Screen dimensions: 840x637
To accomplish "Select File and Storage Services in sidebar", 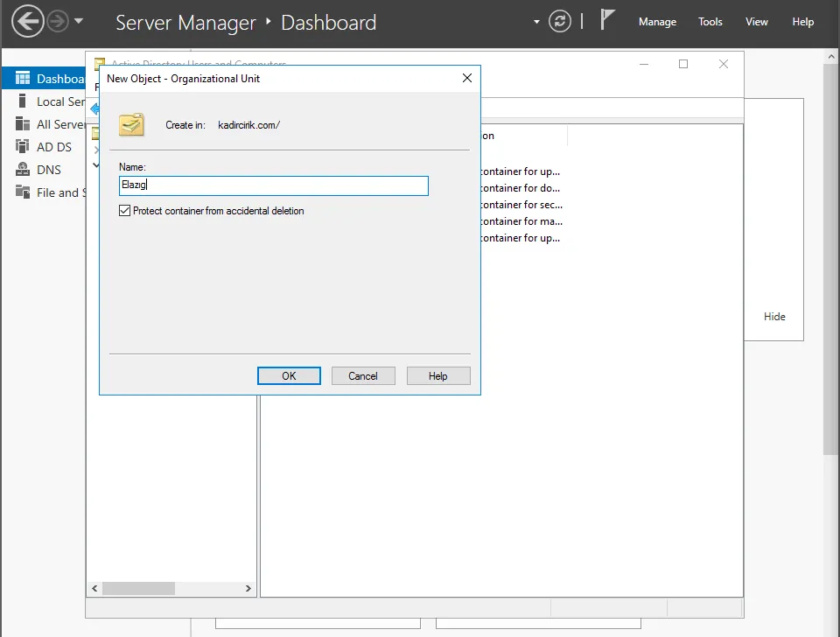I will tap(44, 192).
